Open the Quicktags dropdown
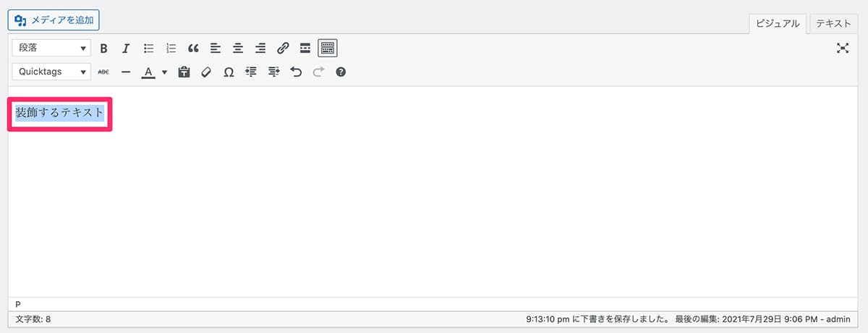This screenshot has width=868, height=333. pos(51,72)
